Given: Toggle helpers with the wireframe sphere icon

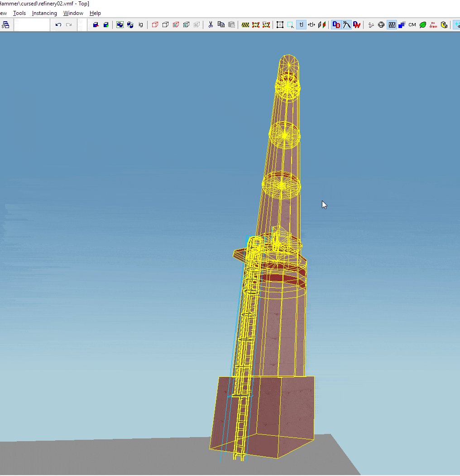Looking at the screenshot, I should (x=381, y=24).
